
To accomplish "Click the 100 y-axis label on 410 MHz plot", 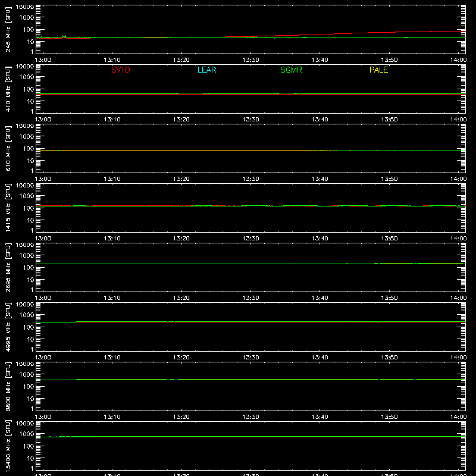I will click(x=29, y=89).
